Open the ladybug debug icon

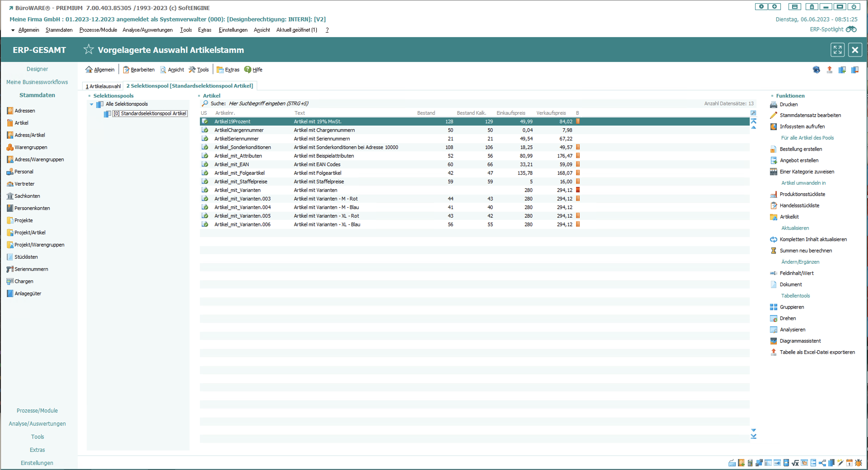coord(858,463)
